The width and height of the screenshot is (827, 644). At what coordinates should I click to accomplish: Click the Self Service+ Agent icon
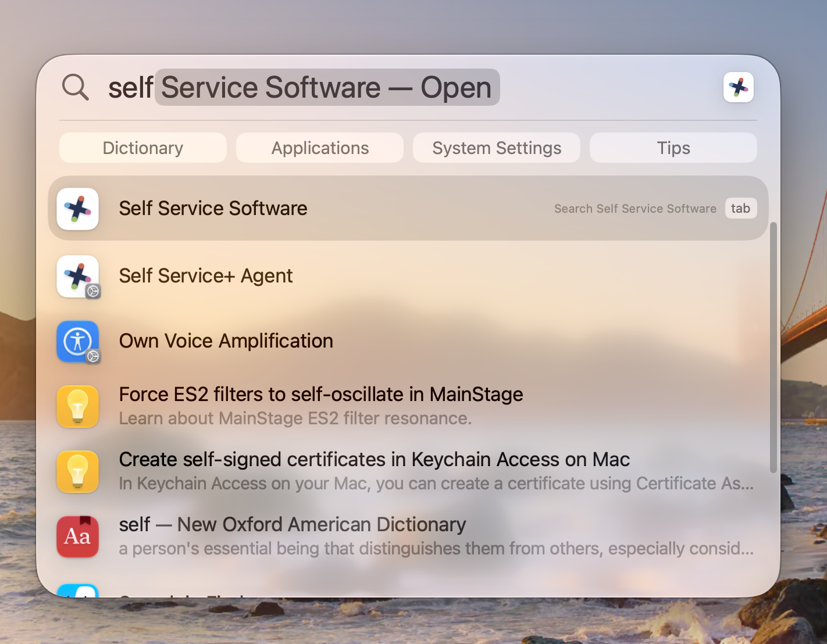pos(77,276)
